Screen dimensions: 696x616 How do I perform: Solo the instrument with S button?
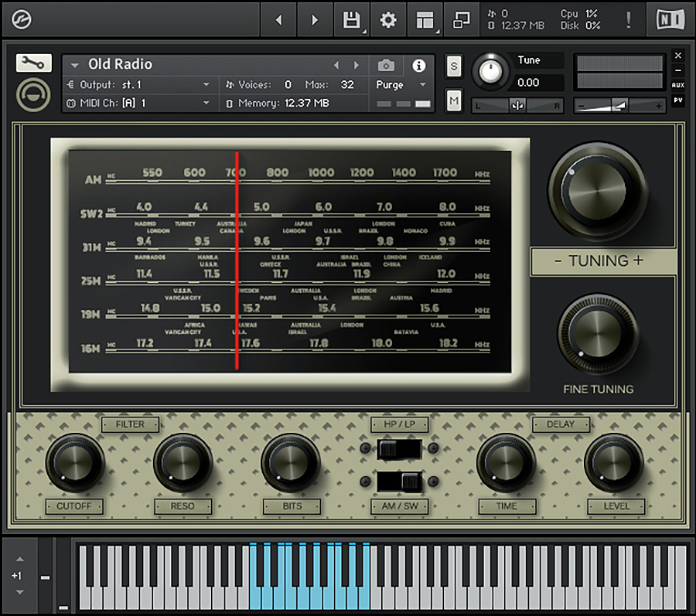tap(453, 66)
